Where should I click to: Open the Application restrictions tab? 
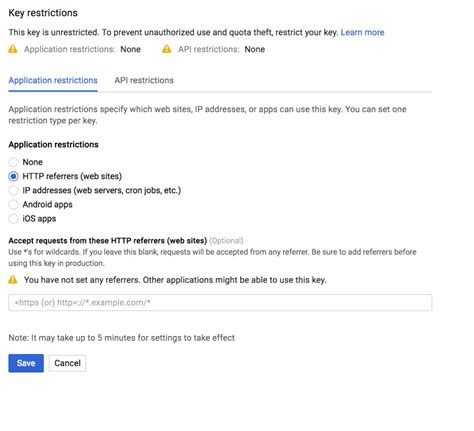pyautogui.click(x=53, y=80)
